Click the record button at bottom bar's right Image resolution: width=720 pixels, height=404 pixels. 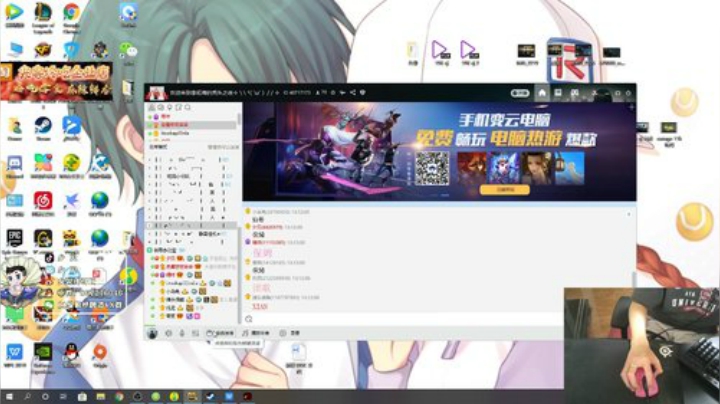click(289, 333)
